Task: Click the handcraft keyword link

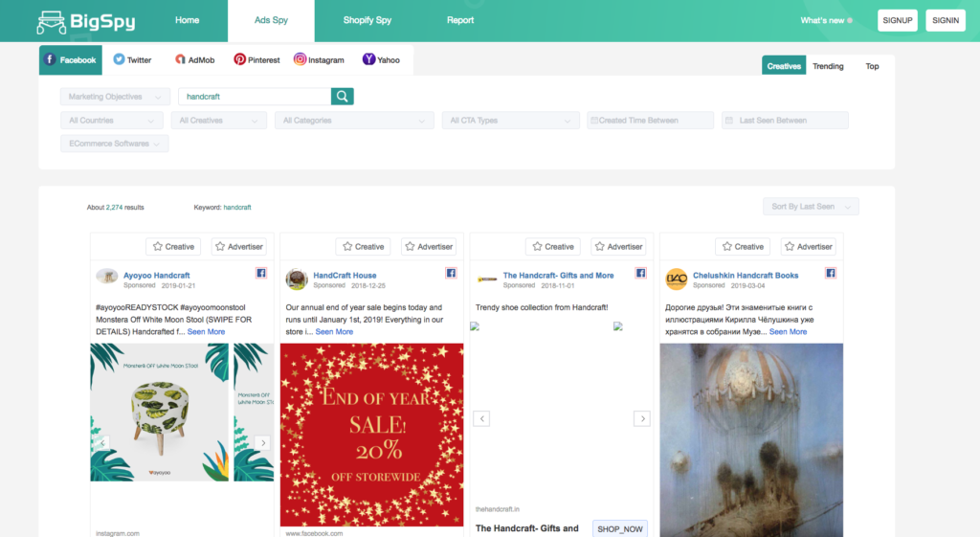Action: [237, 207]
